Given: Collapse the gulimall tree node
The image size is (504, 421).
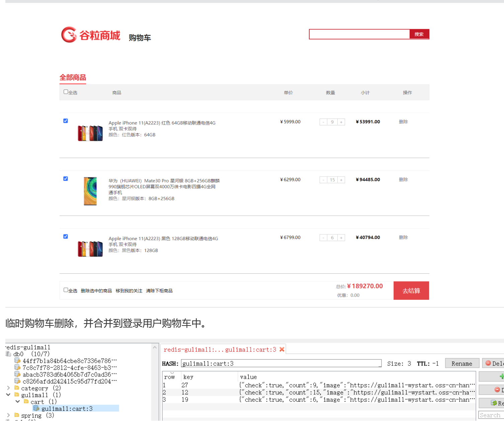Looking at the screenshot, I should coord(8,395).
